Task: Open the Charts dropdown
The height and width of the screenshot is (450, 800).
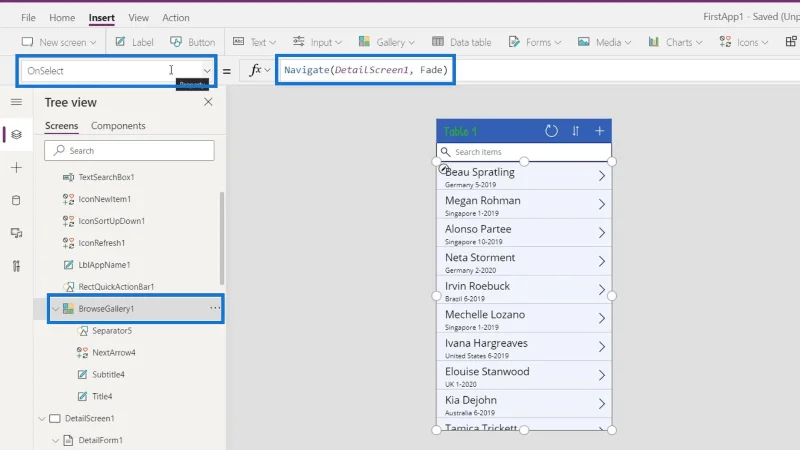Action: pos(675,42)
